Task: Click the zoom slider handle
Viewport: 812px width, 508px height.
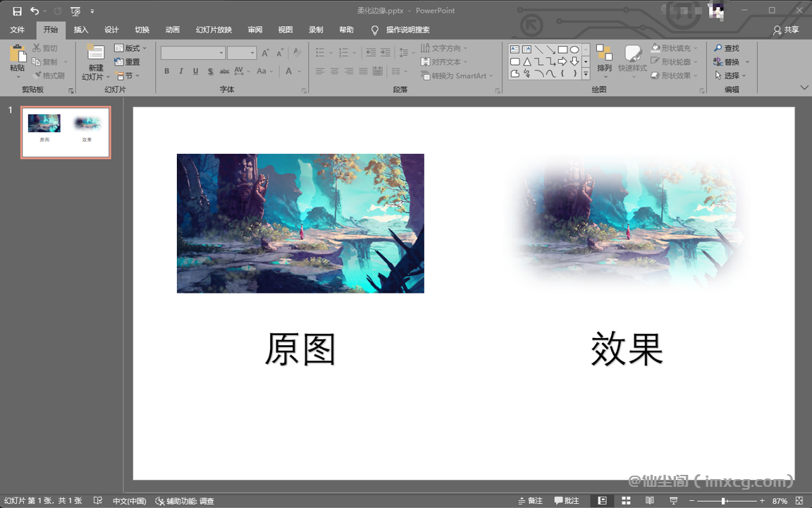Action: tap(723, 501)
